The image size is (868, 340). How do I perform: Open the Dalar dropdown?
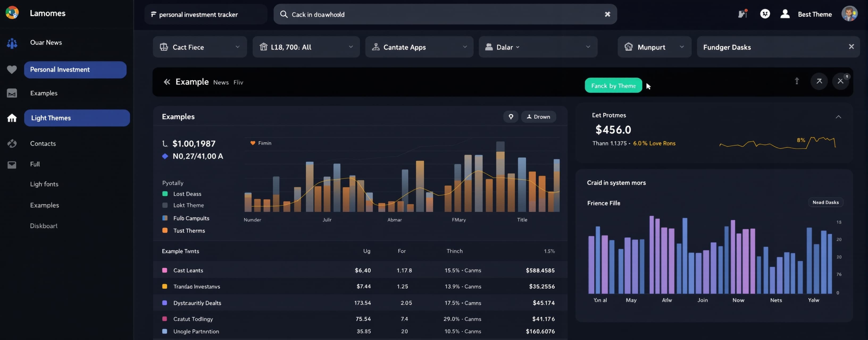[x=538, y=47]
